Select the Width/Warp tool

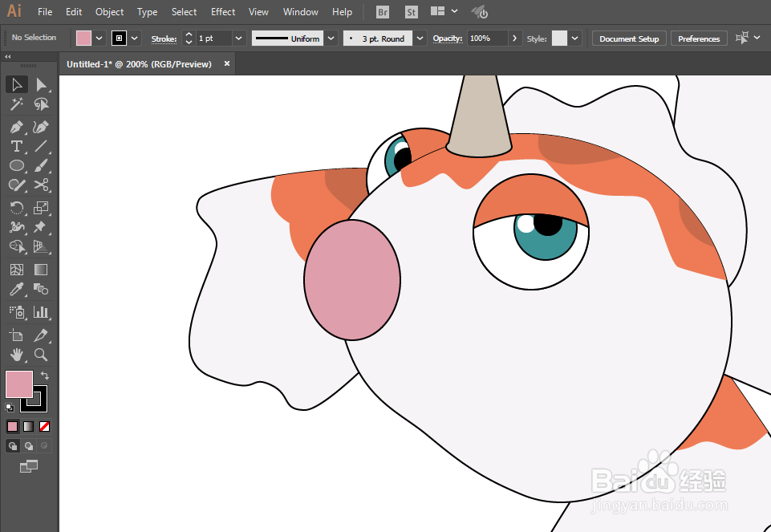(x=17, y=227)
